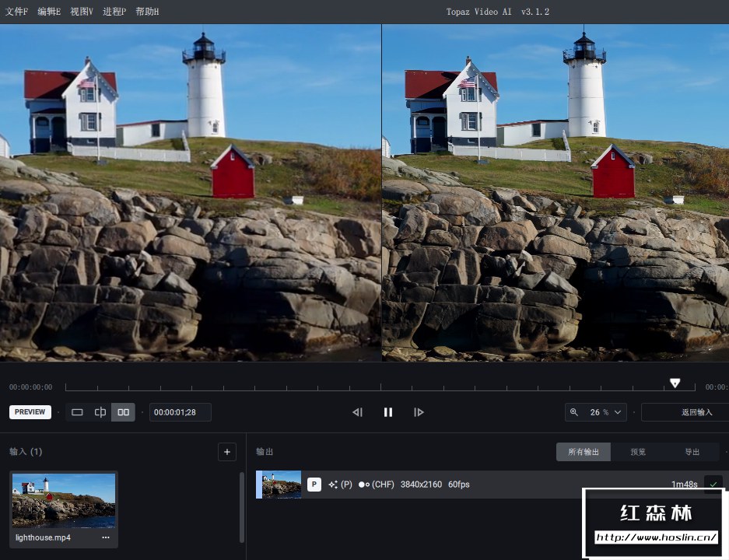This screenshot has width=729, height=560.
Task: Open the 文件F menu
Action: (16, 12)
